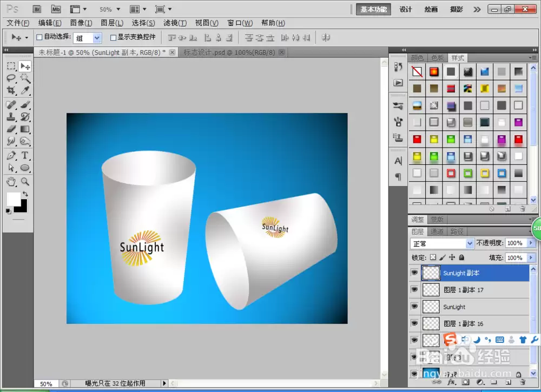The height and width of the screenshot is (392, 541).
Task: Select the Crop tool
Action: tap(11, 91)
